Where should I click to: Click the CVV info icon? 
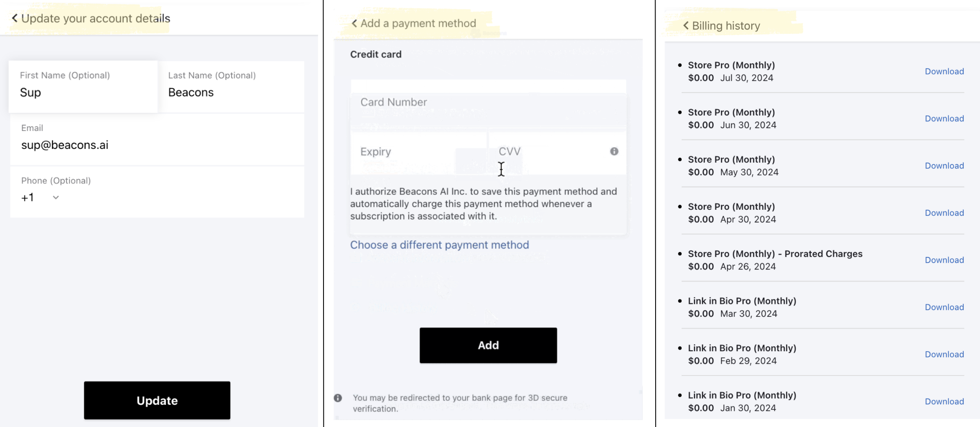(x=614, y=152)
